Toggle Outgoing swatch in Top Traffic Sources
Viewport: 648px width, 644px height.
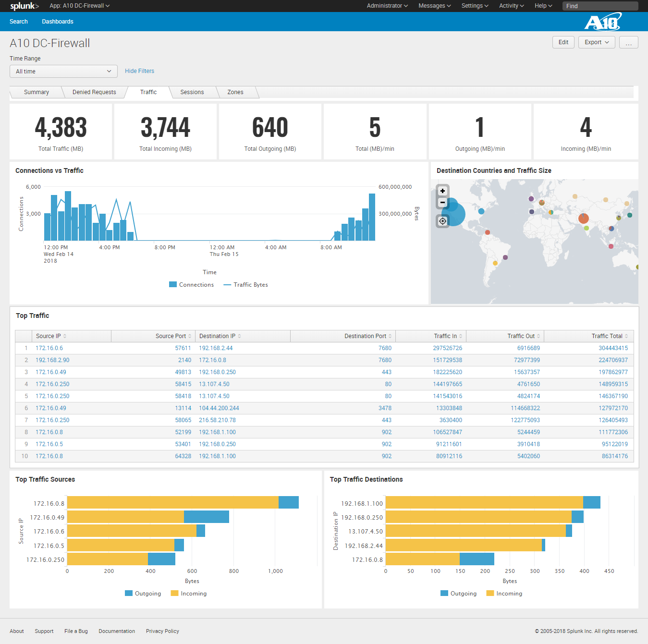click(x=129, y=593)
